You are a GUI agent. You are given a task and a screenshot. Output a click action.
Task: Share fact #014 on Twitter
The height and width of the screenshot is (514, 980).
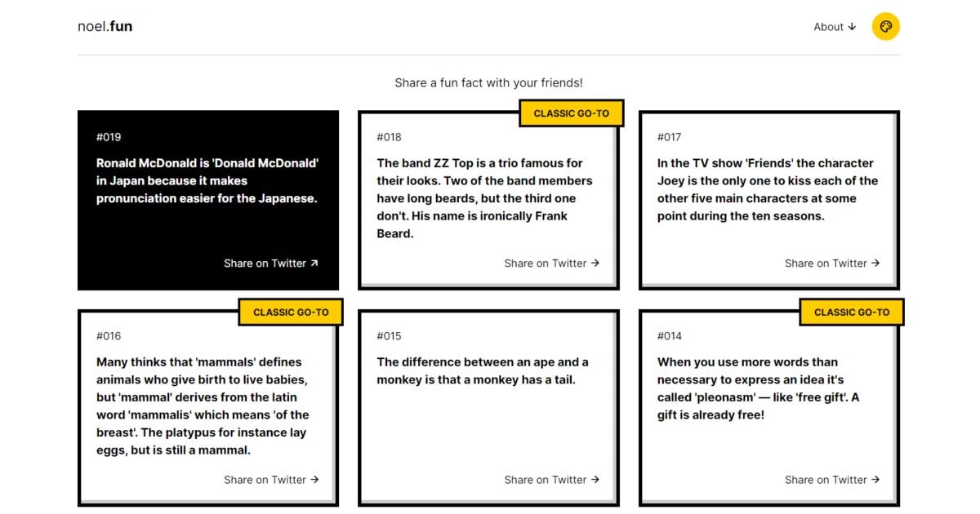pyautogui.click(x=832, y=480)
